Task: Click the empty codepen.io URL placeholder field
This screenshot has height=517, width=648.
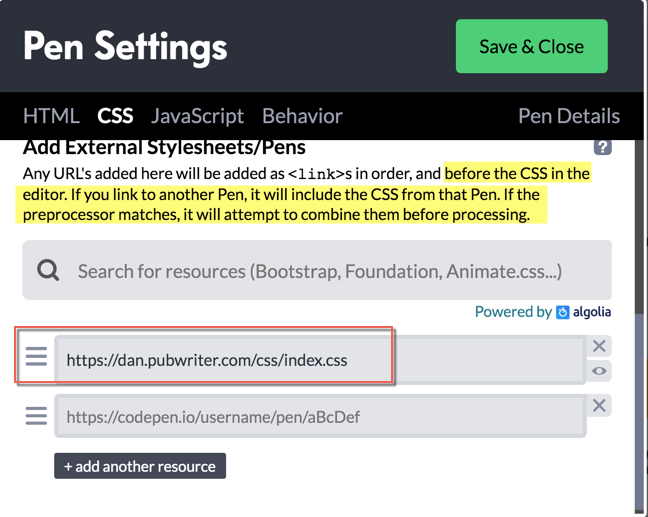Action: [320, 416]
